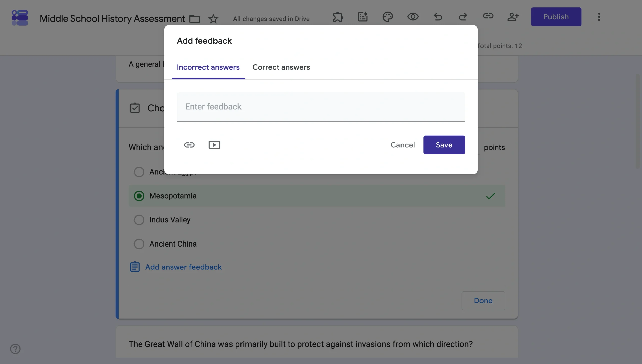Click the green checkmark on Mesopotamia

tap(491, 196)
